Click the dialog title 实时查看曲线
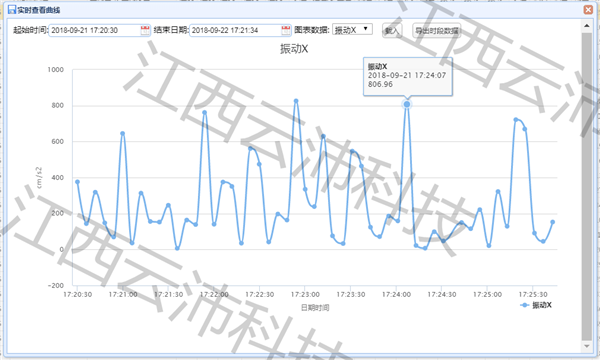 39,10
